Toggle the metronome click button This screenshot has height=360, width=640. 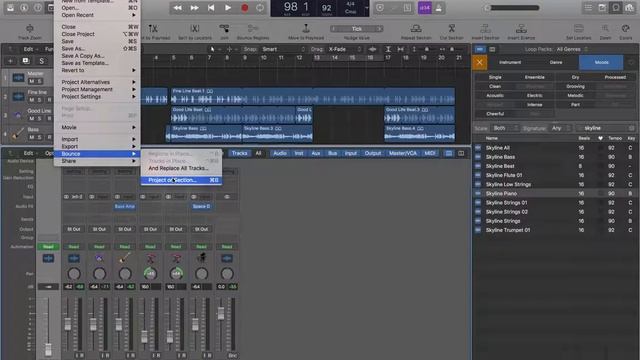[x=439, y=8]
